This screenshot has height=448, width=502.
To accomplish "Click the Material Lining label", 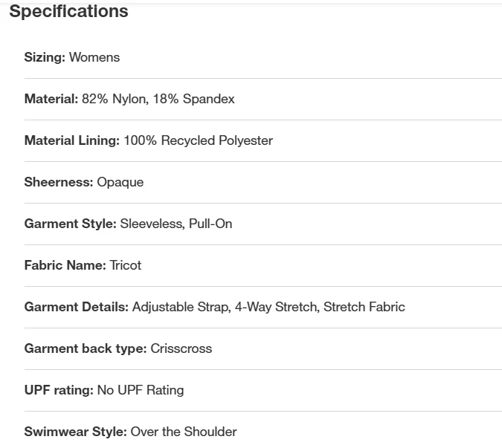I will (71, 140).
